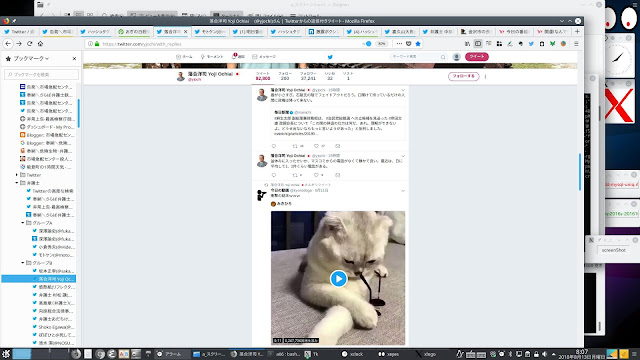This screenshot has width=640, height=360.
Task: Open the ツイート count tab on the profile
Action: coord(263,76)
